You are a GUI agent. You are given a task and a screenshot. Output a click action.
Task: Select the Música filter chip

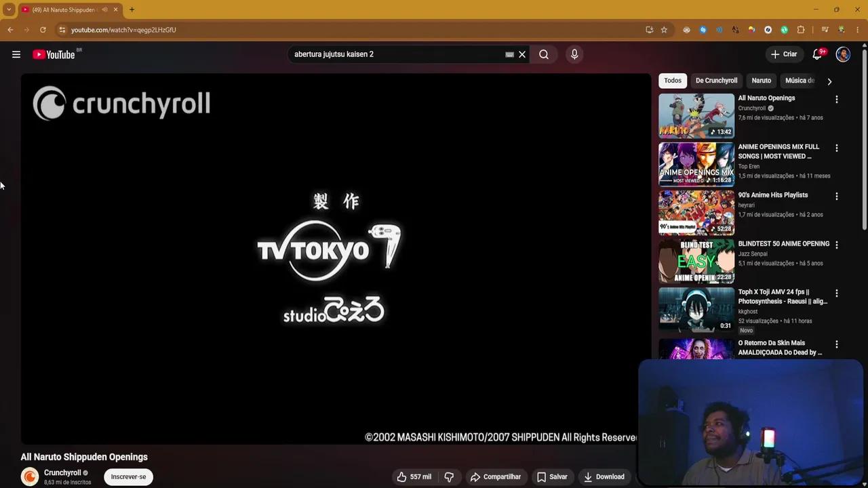(800, 81)
